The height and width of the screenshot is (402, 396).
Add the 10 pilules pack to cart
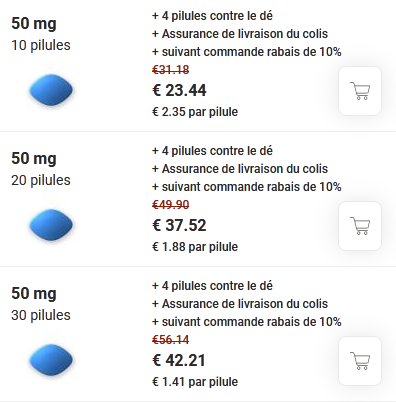point(360,91)
